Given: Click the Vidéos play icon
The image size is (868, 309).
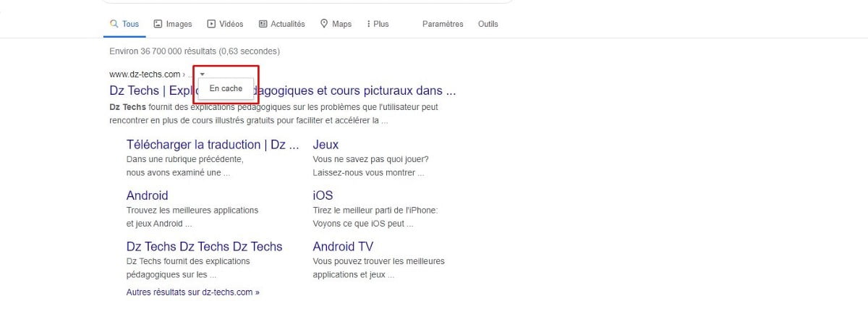Looking at the screenshot, I should tap(211, 24).
